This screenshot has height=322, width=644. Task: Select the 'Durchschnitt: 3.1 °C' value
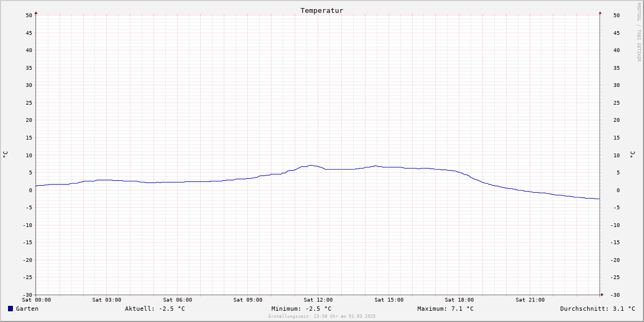coord(598,309)
